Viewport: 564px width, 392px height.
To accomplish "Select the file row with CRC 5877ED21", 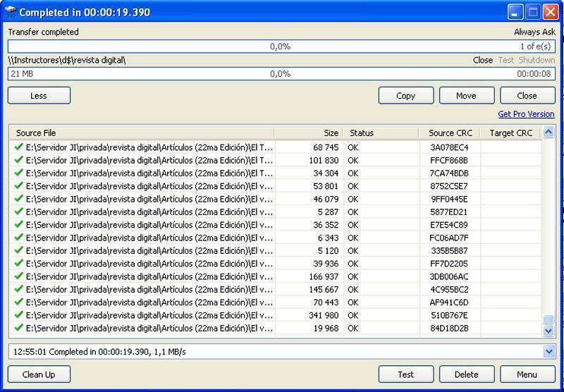I will [x=276, y=212].
